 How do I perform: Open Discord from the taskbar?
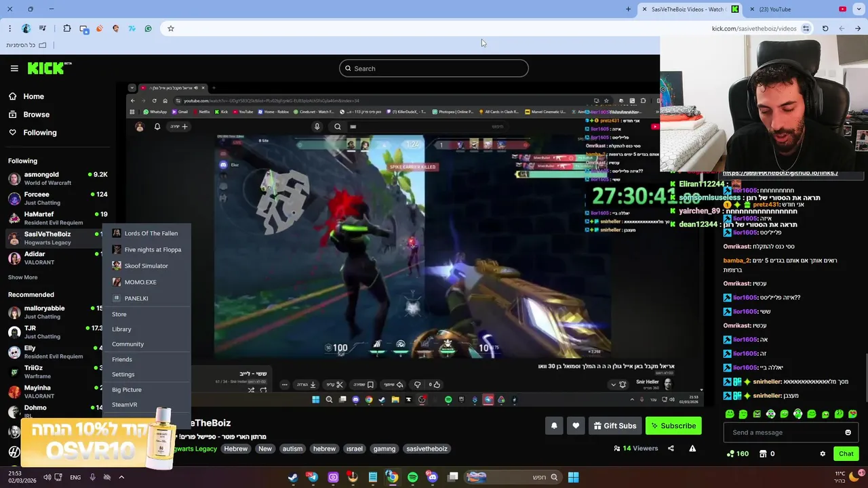click(433, 477)
